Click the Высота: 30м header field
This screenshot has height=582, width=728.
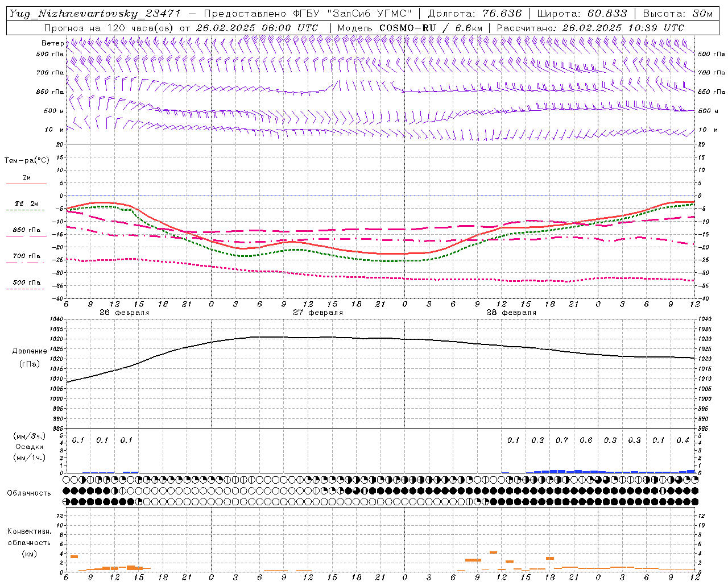[x=677, y=14]
